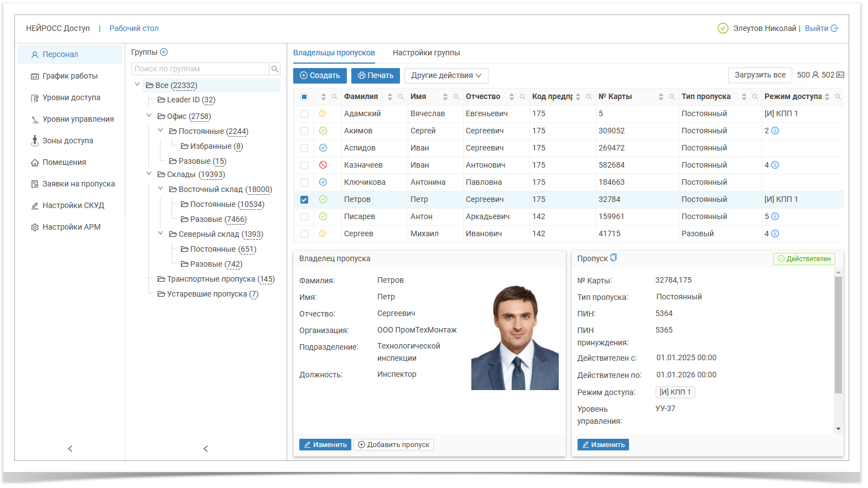Click the blocked status icon for Казначеев

point(323,165)
